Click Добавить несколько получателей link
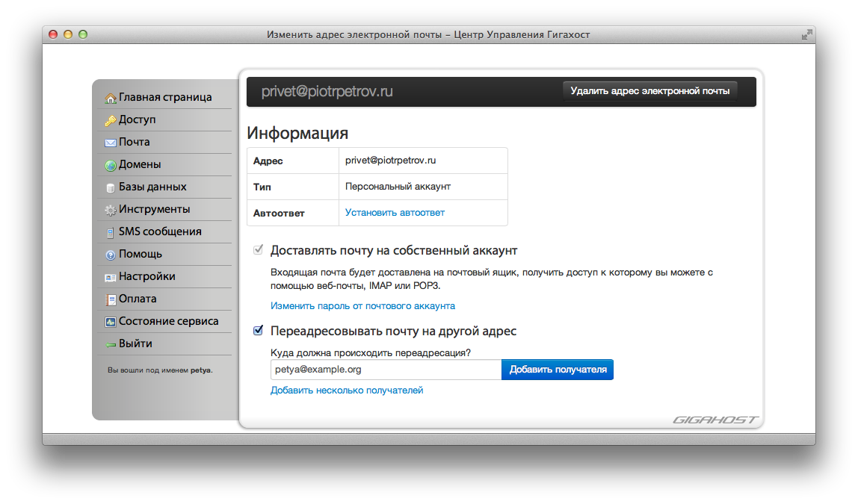Image resolution: width=858 pixels, height=504 pixels. [x=347, y=391]
